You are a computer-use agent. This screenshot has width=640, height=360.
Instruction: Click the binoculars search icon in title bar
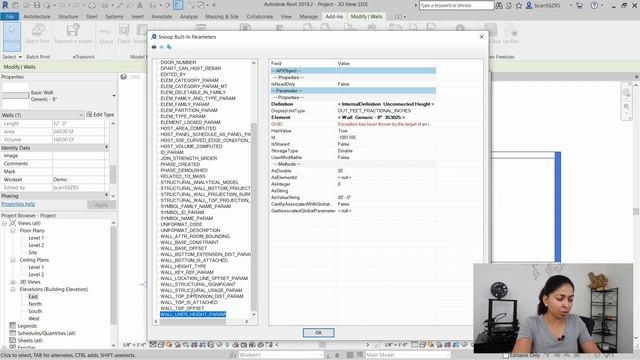point(499,5)
